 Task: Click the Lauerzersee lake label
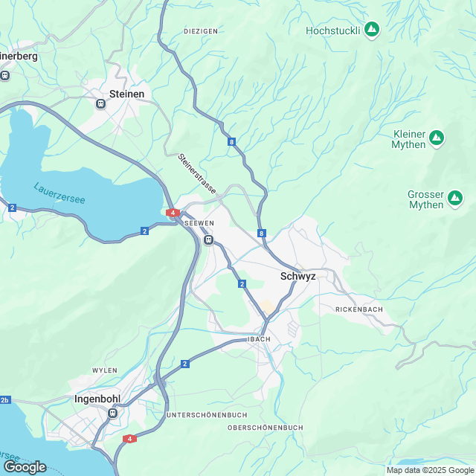point(59,193)
